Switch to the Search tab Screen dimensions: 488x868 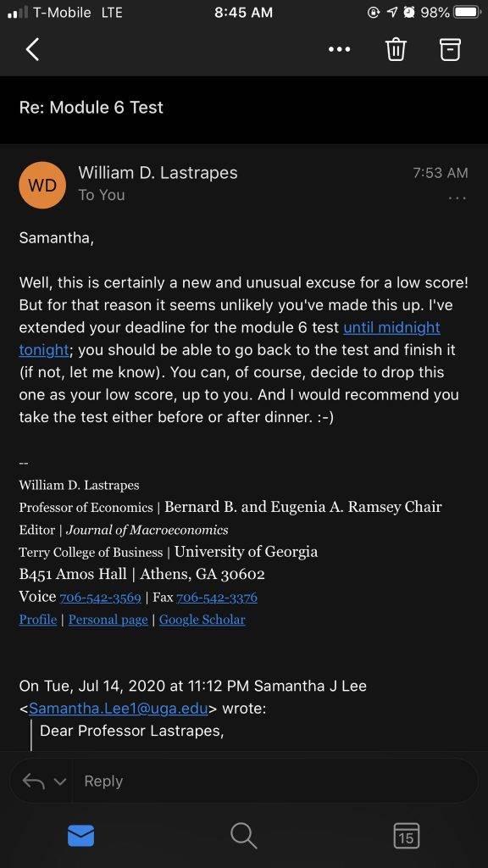[x=243, y=835]
